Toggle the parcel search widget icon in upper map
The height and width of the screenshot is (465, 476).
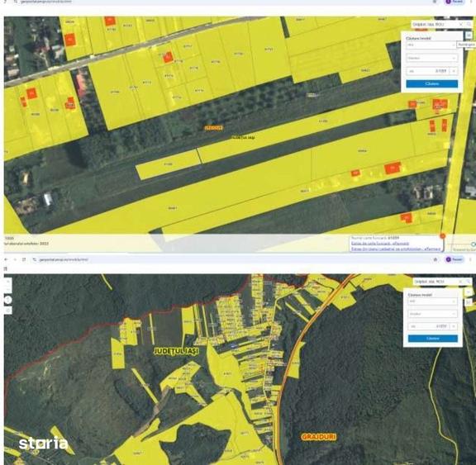(x=469, y=36)
